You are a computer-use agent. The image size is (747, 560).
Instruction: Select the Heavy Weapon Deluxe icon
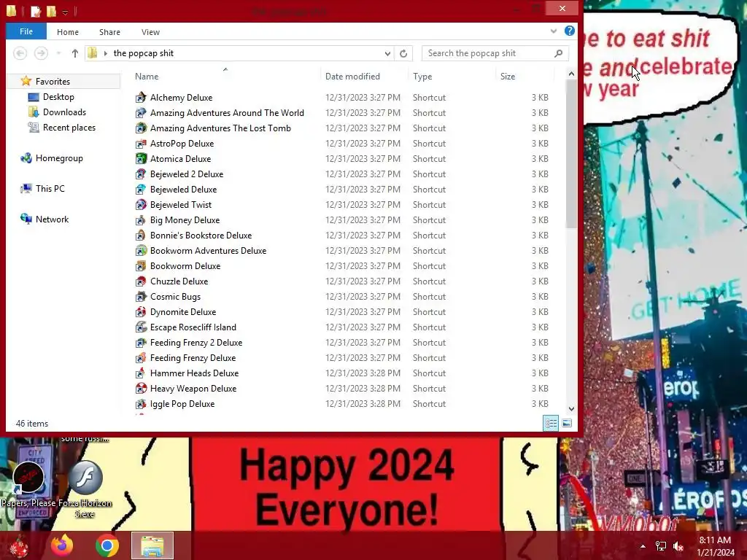(141, 389)
